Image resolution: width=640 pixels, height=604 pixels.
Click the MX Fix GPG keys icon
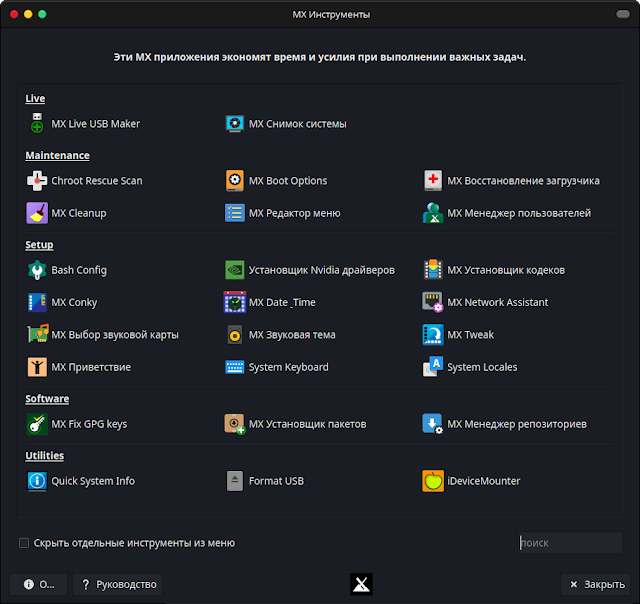[37, 424]
